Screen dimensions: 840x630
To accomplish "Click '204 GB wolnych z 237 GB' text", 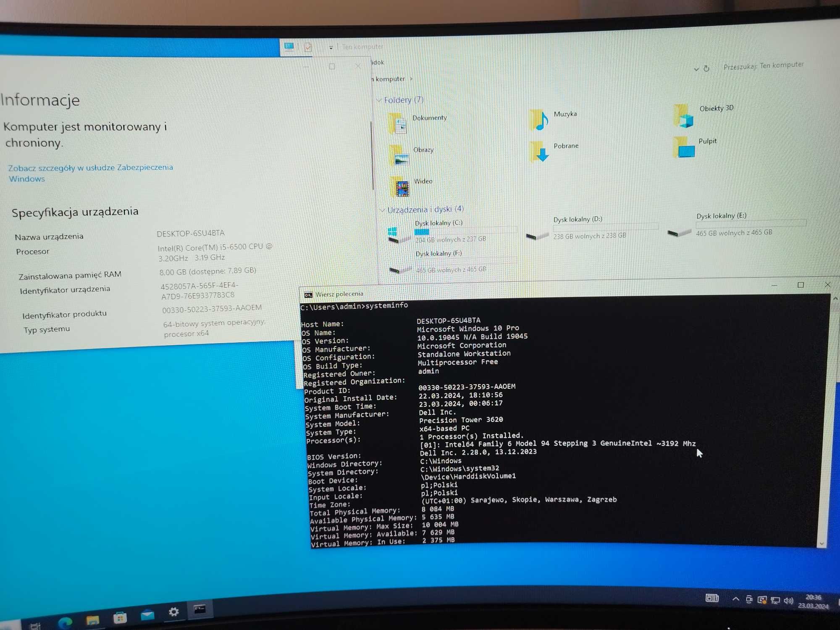I will [x=451, y=239].
